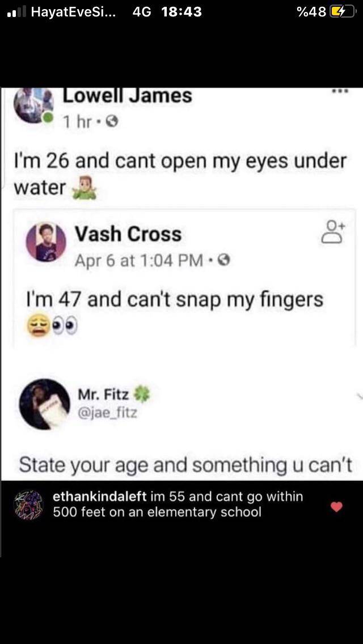Image resolution: width=363 pixels, height=644 pixels.
Task: Tap the ethankindaleft username
Action: tap(100, 497)
